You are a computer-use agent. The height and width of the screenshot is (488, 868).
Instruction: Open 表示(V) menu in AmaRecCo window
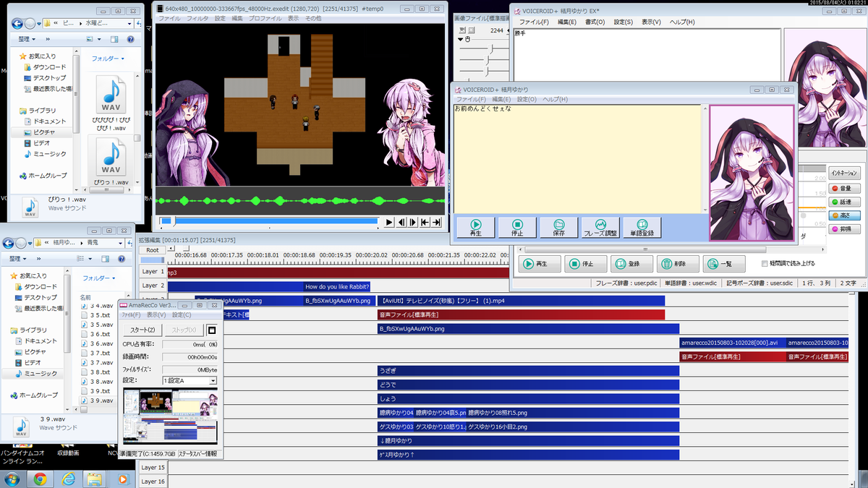(x=156, y=315)
